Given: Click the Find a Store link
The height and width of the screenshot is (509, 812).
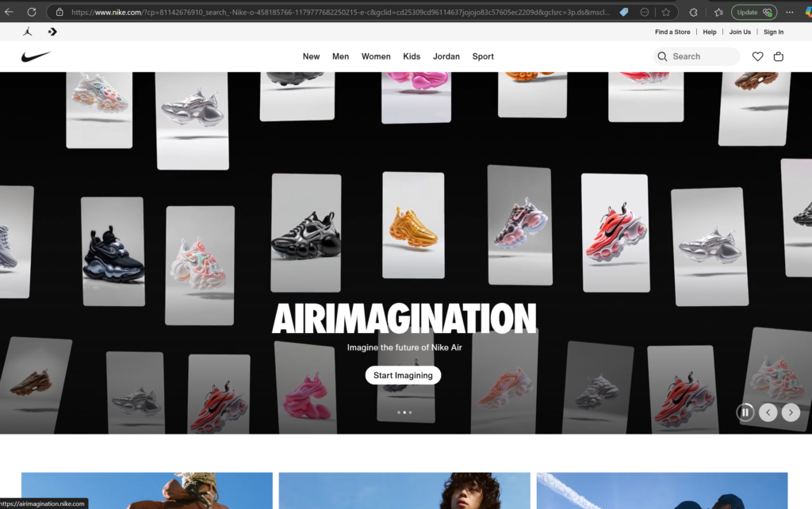Looking at the screenshot, I should tap(672, 32).
